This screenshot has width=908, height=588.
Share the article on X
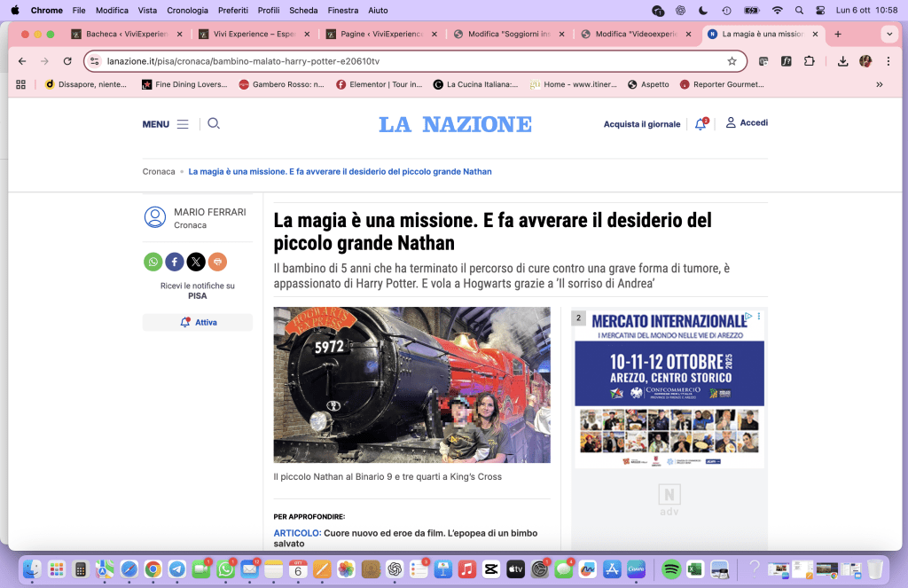[x=196, y=262]
